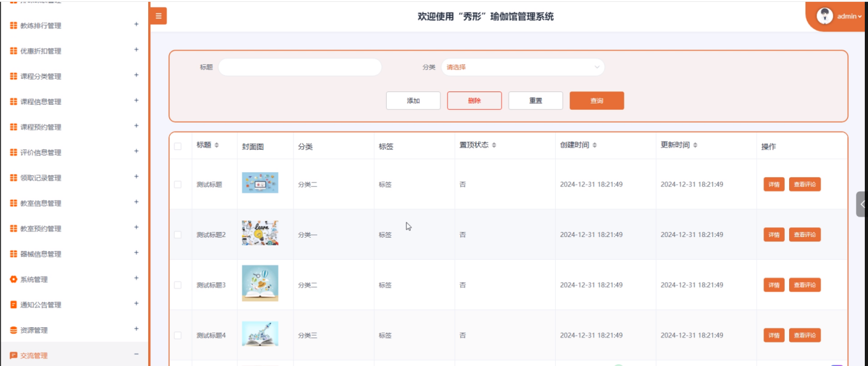Image resolution: width=868 pixels, height=366 pixels.
Task: Click the 添加 button
Action: tap(413, 100)
